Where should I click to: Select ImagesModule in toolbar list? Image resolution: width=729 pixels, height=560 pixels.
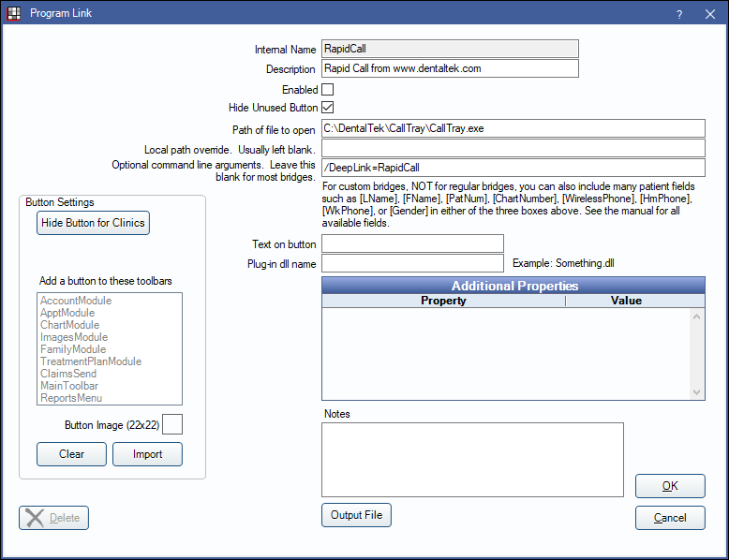tap(74, 337)
